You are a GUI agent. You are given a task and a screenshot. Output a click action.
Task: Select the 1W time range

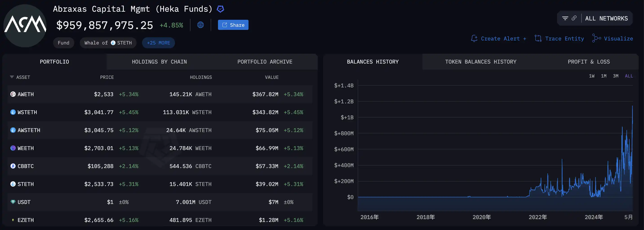pyautogui.click(x=591, y=76)
